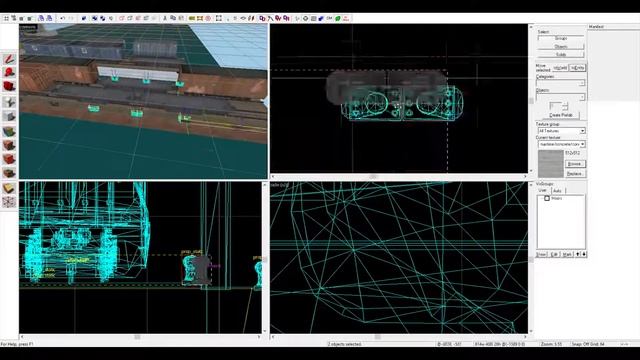Image resolution: width=640 pixels, height=360 pixels.
Task: Click the Show button under VisGroups
Action: [541, 254]
